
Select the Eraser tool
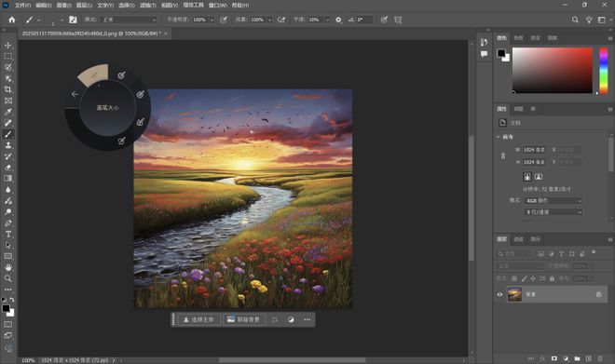7,168
